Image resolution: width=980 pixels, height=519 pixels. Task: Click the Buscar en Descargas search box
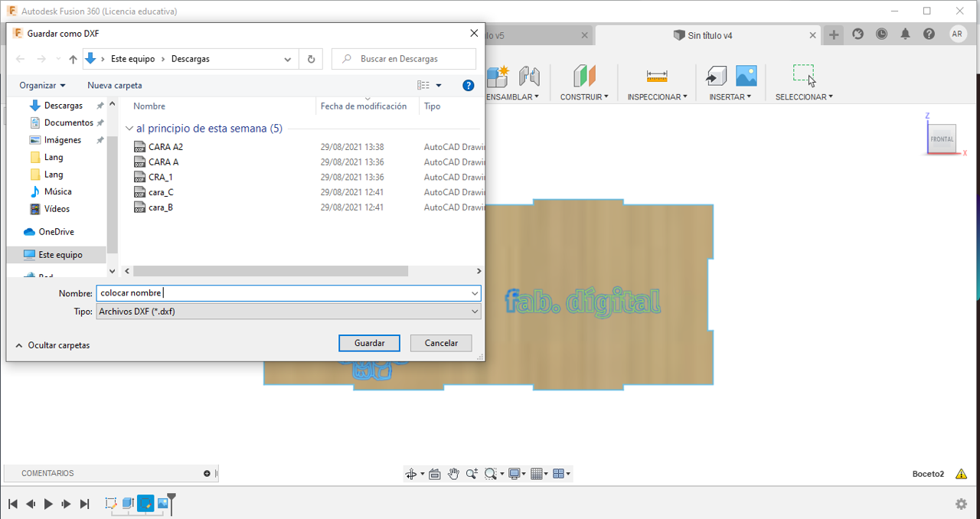point(404,59)
